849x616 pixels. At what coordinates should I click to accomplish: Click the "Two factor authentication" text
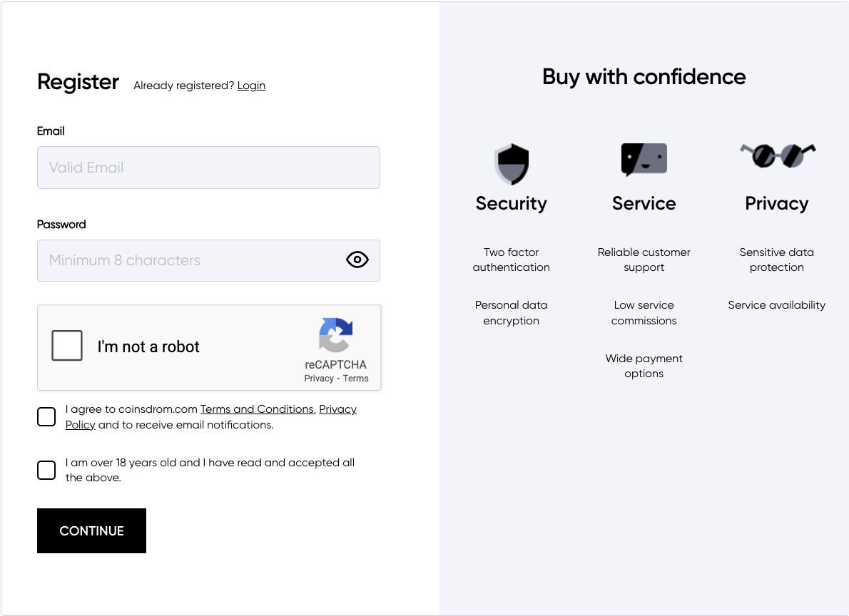point(511,260)
